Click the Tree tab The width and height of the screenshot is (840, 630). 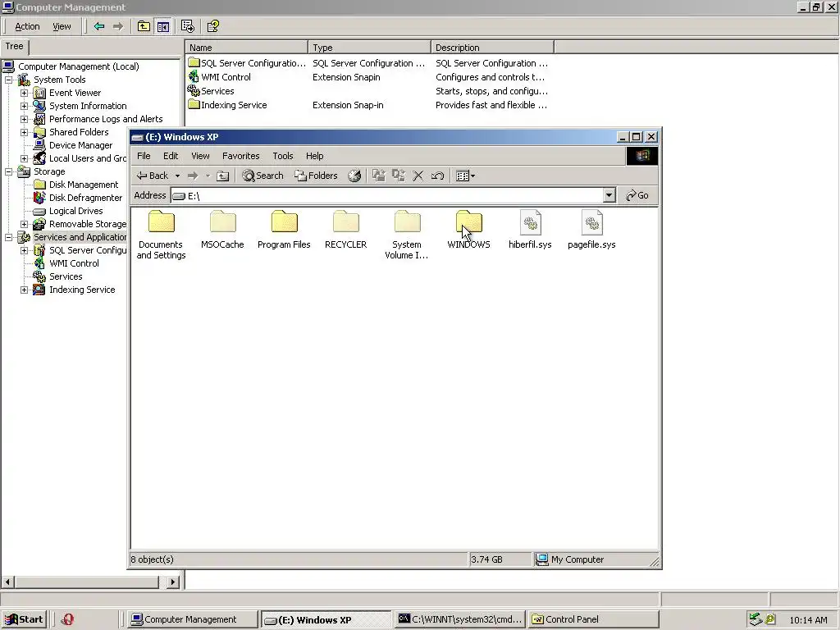15,47
